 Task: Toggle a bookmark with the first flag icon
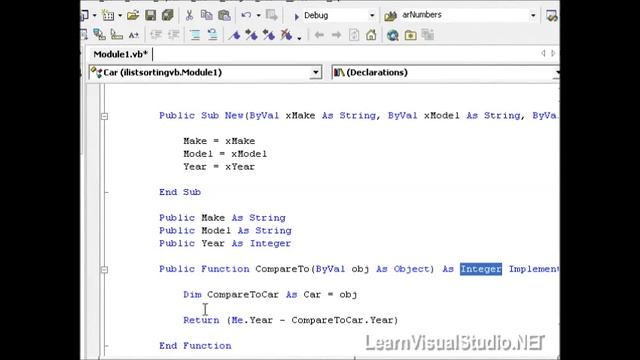(x=234, y=35)
